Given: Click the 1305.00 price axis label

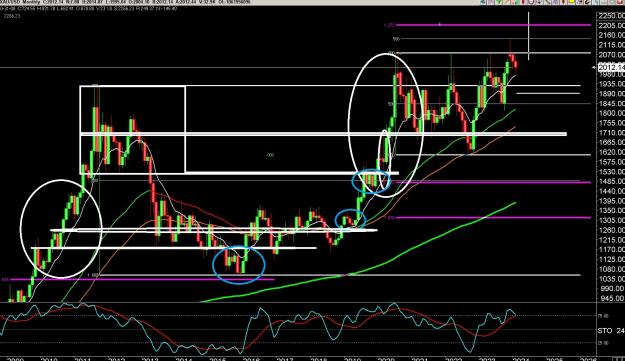Looking at the screenshot, I should pyautogui.click(x=611, y=220).
